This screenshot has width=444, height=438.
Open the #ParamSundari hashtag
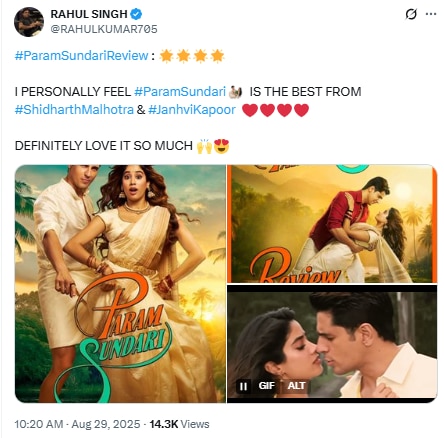[180, 92]
